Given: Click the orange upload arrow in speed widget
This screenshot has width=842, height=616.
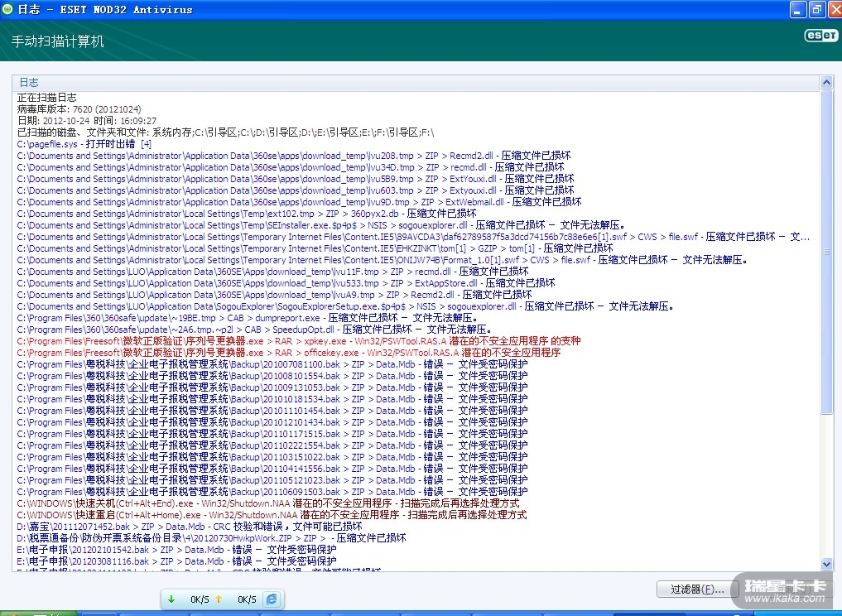Looking at the screenshot, I should (219, 599).
